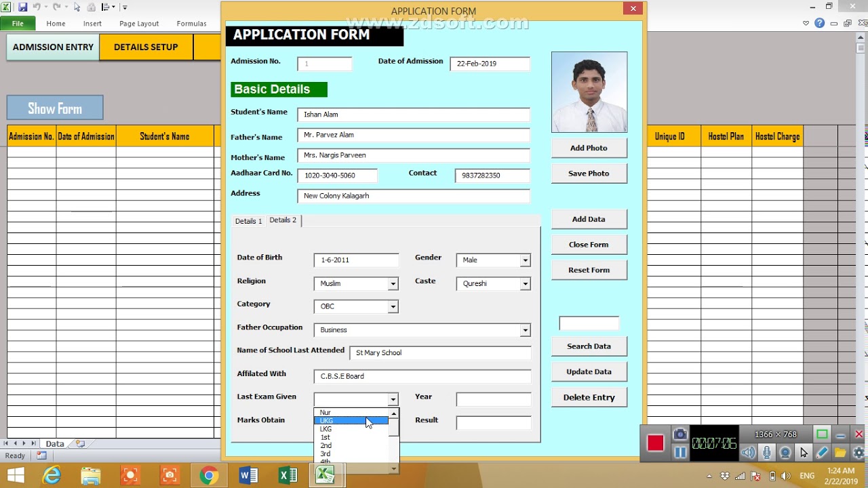The image size is (868, 488).
Task: Open File Explorer from the taskbar
Action: pyautogui.click(x=90, y=476)
